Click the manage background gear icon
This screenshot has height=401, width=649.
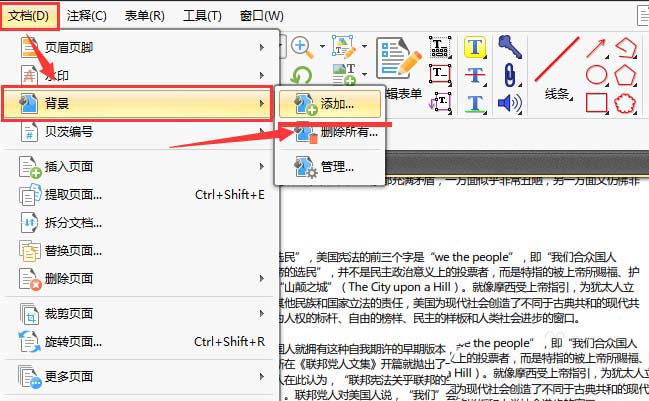click(x=305, y=167)
